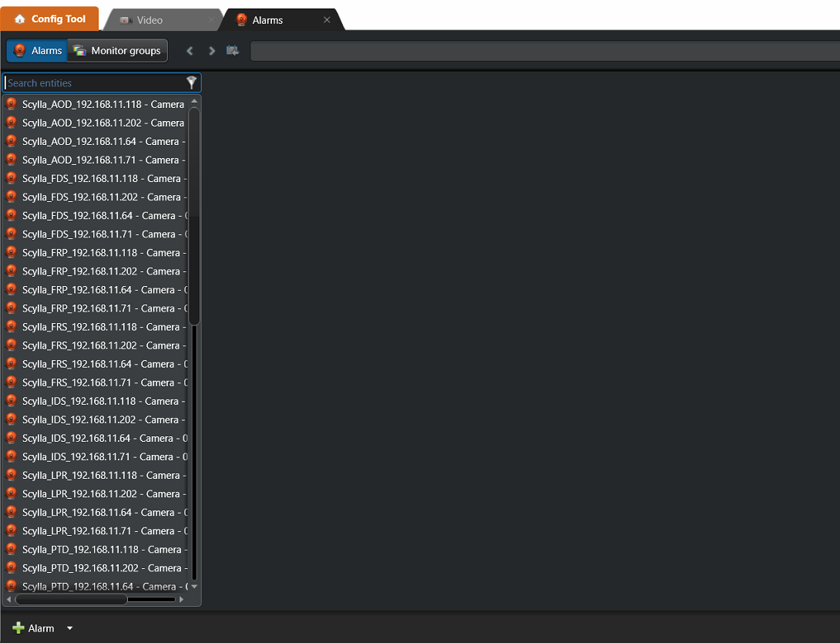Image resolution: width=840 pixels, height=643 pixels.
Task: Click the back navigation arrow
Action: click(x=190, y=51)
